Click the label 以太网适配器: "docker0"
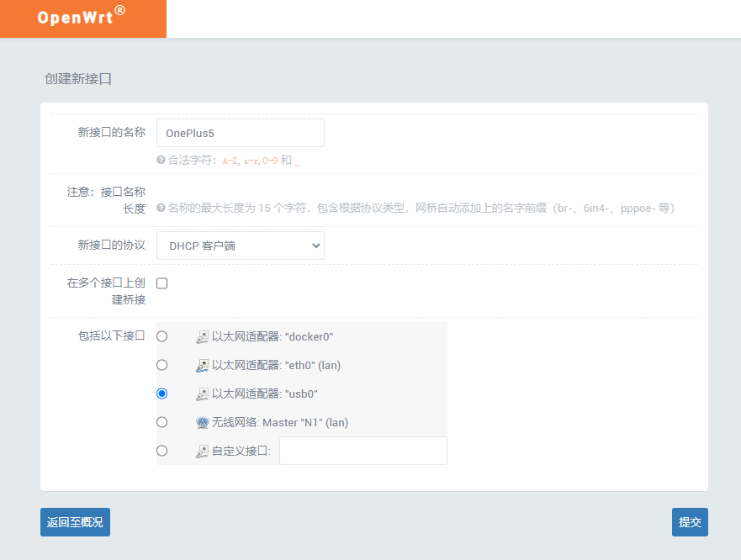 pos(273,337)
